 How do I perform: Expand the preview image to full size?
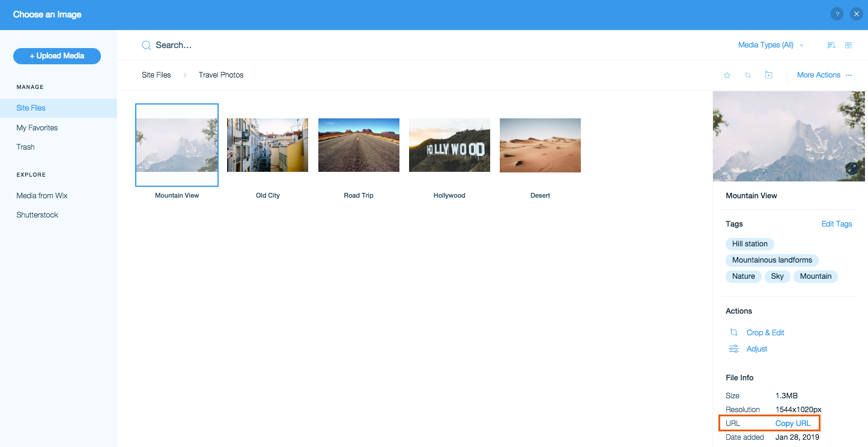[851, 168]
